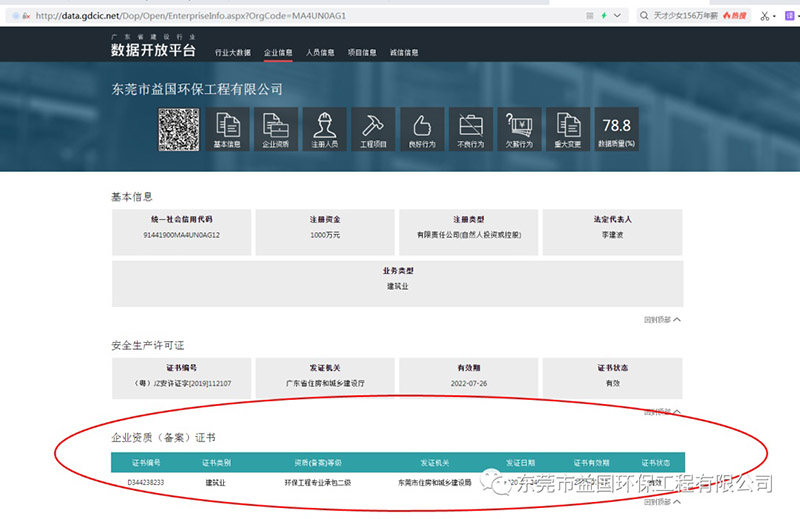Open the 基本信息 icon tile
This screenshot has height=519, width=800.
(227, 129)
